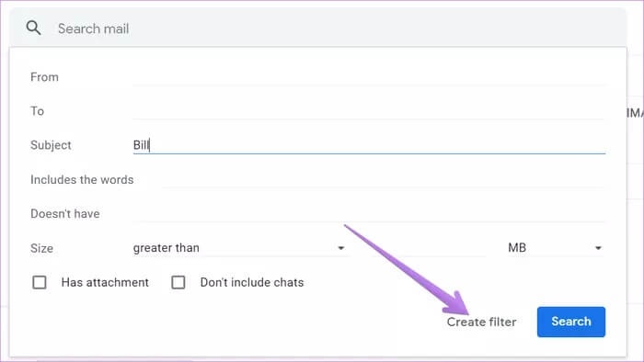Click the To label text
The height and width of the screenshot is (362, 644).
click(x=37, y=111)
